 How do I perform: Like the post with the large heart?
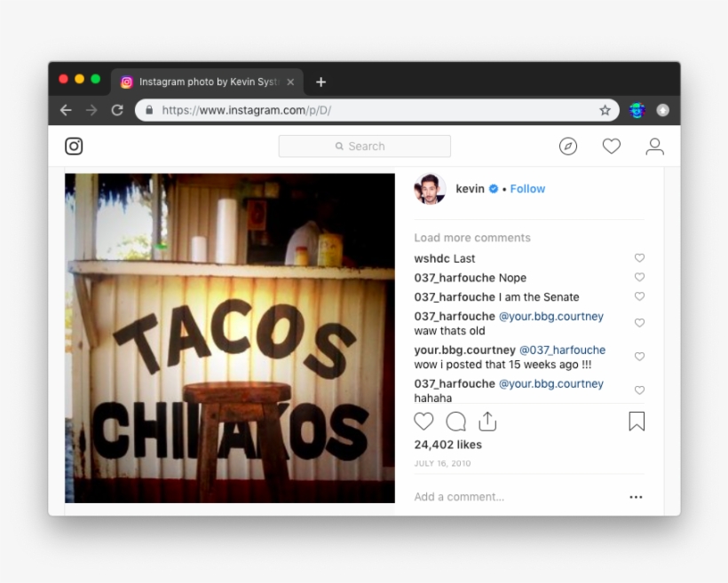(424, 421)
